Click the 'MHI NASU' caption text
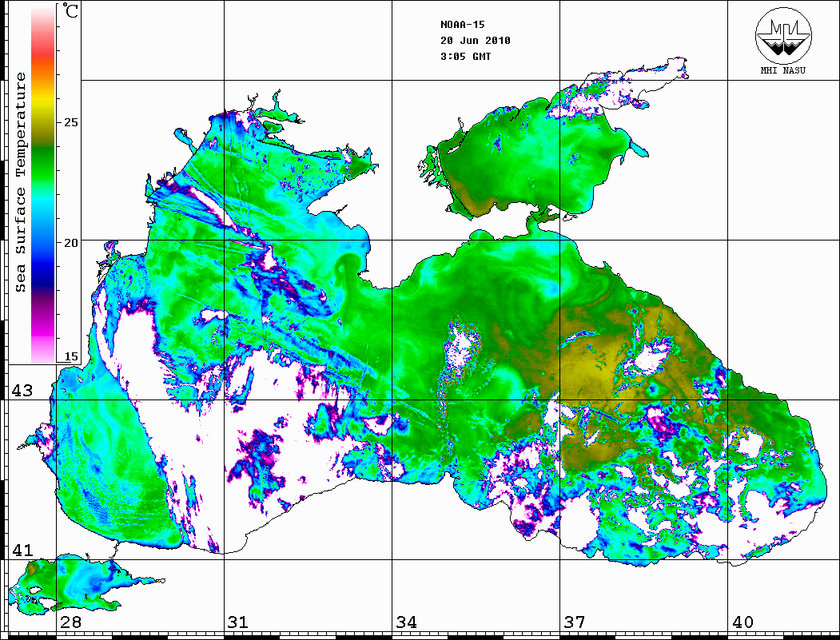Screen dimensions: 840x640 [783, 70]
